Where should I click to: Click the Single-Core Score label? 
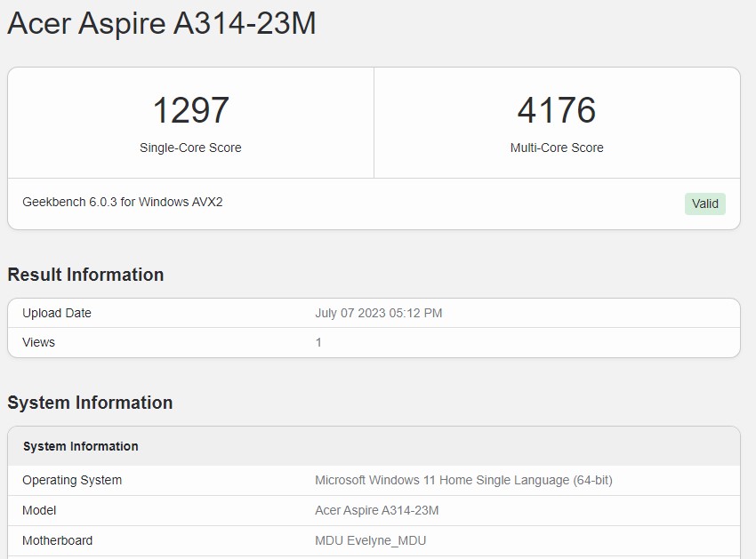pos(190,148)
